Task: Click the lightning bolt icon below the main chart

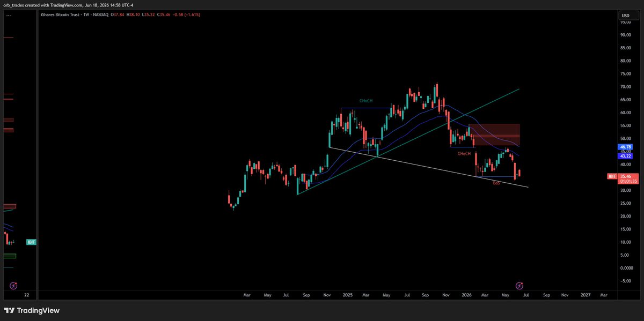Action: click(x=519, y=286)
